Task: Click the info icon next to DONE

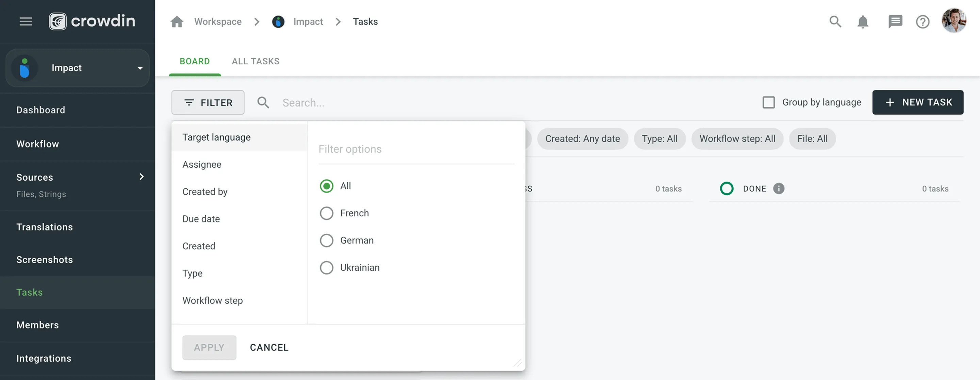Action: coord(778,188)
